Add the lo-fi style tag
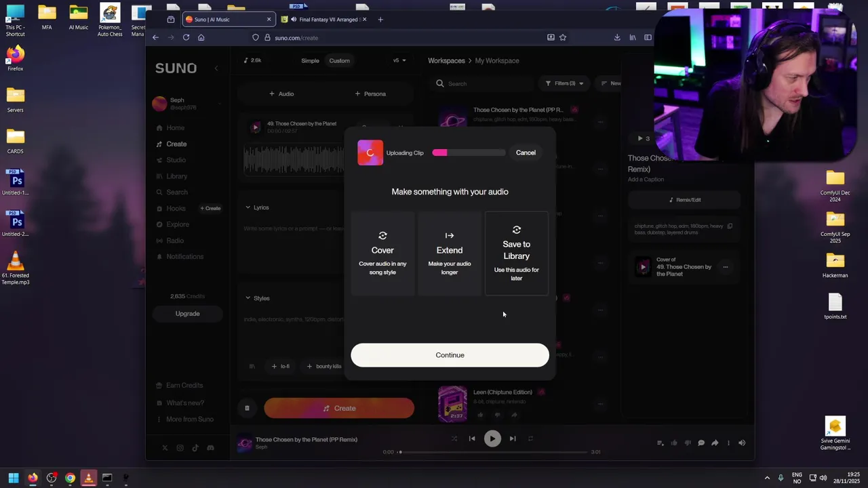868x488 pixels. tap(281, 366)
